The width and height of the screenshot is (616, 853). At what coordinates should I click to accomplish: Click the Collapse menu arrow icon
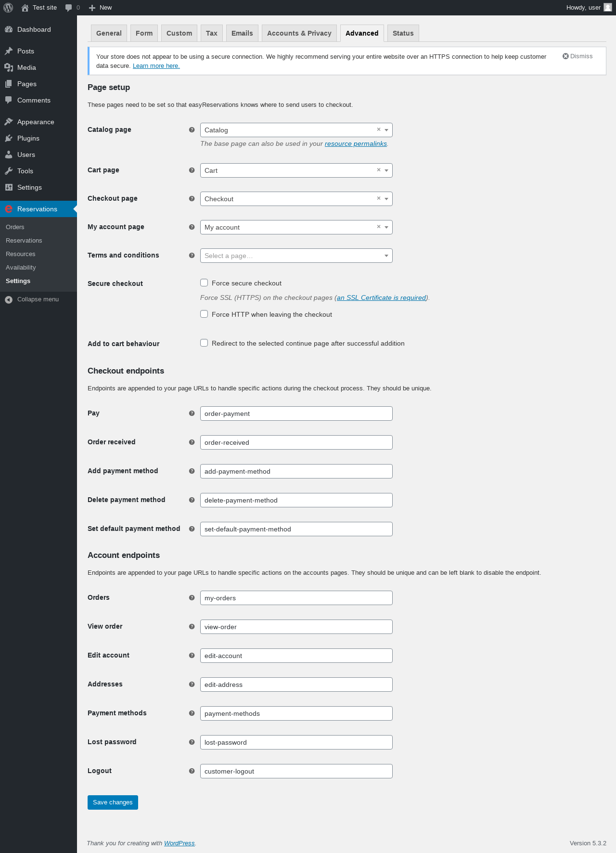click(x=9, y=299)
